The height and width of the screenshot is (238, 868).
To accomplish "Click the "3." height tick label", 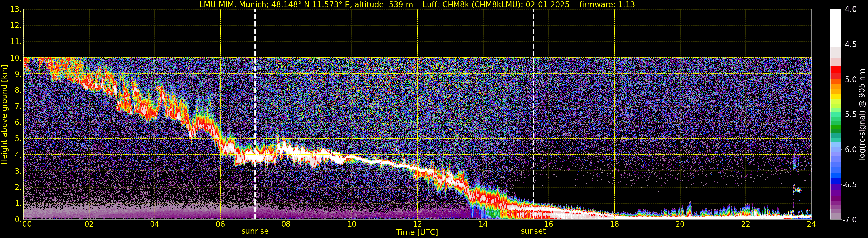I will [18, 171].
